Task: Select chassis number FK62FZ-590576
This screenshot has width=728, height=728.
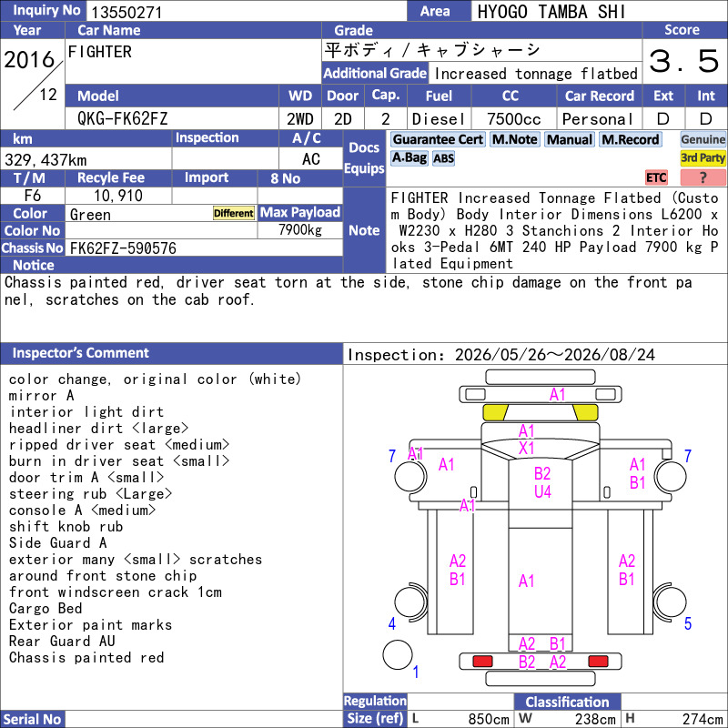Action: pyautogui.click(x=123, y=248)
